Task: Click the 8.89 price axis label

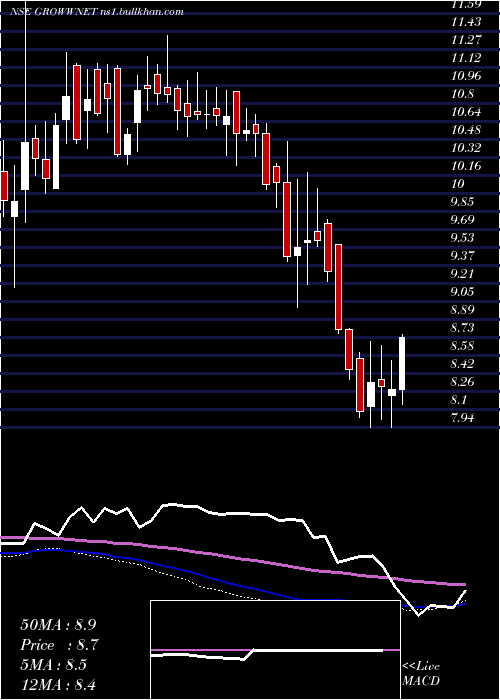Action: tap(462, 309)
